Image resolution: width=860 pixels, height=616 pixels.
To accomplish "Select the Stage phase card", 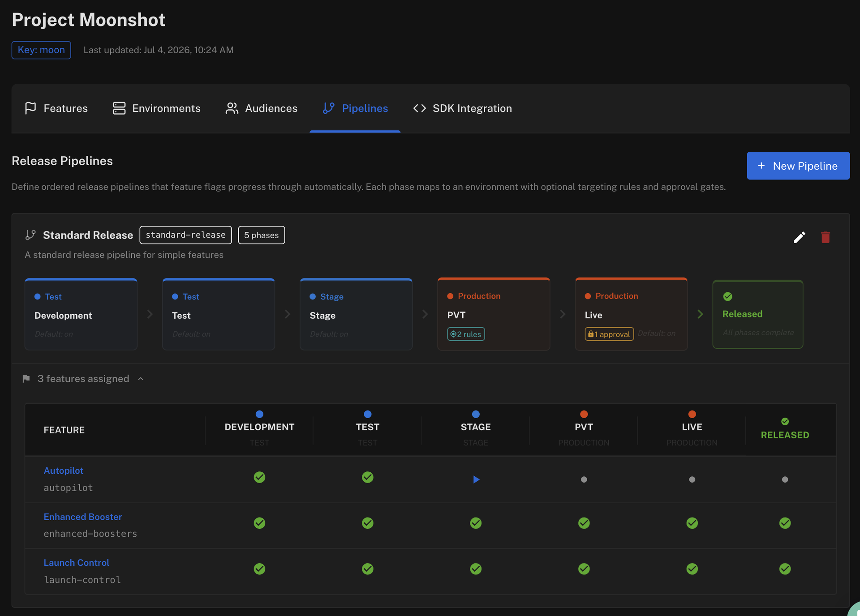I will (356, 314).
